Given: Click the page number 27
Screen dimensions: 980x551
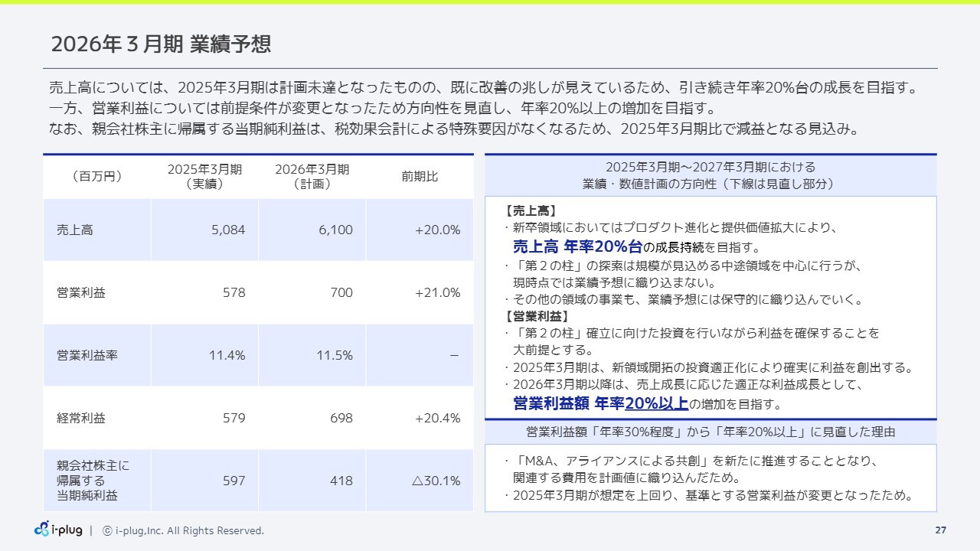Looking at the screenshot, I should (941, 530).
